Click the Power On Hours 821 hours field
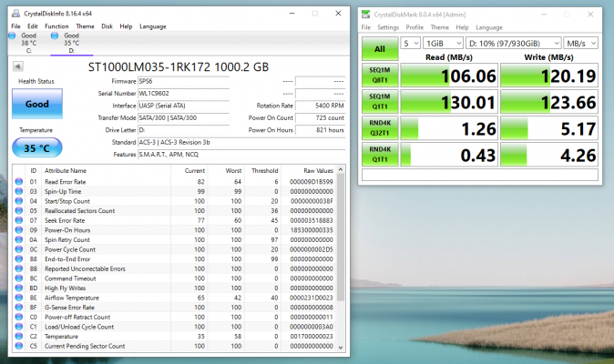614x364 pixels. (321, 130)
